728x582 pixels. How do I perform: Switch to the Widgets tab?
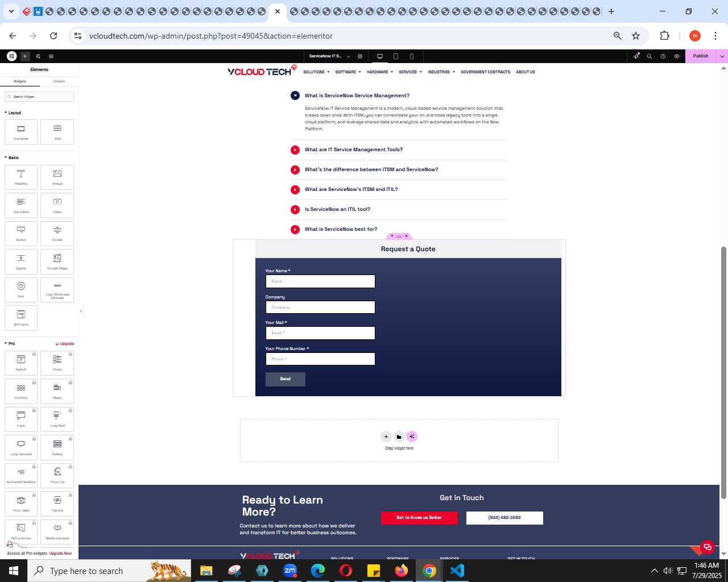pos(20,81)
